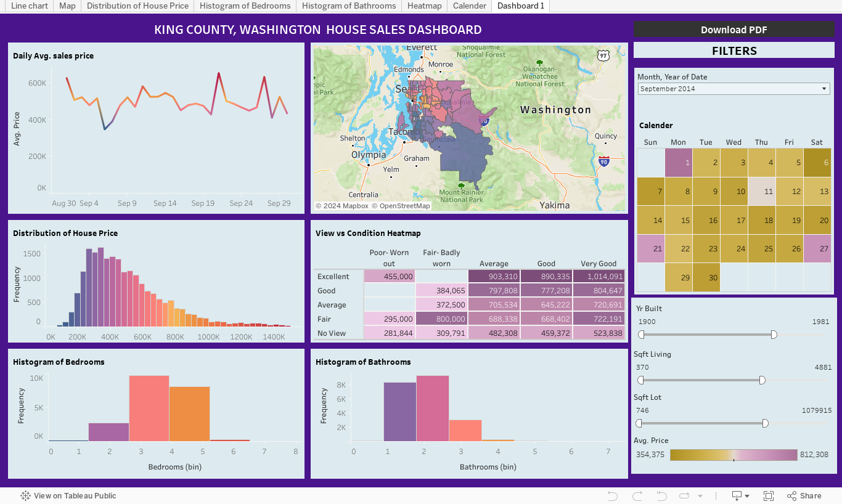Click heatmap cell 645,222
Screen dimensions: 842x504
coord(546,305)
